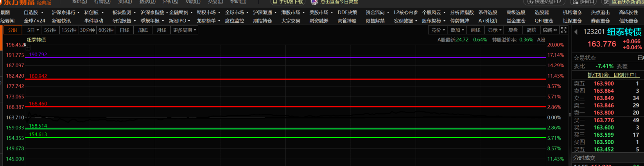Switch to the 5分钟 chart period
The height and width of the screenshot is (166, 644).
(50, 30)
